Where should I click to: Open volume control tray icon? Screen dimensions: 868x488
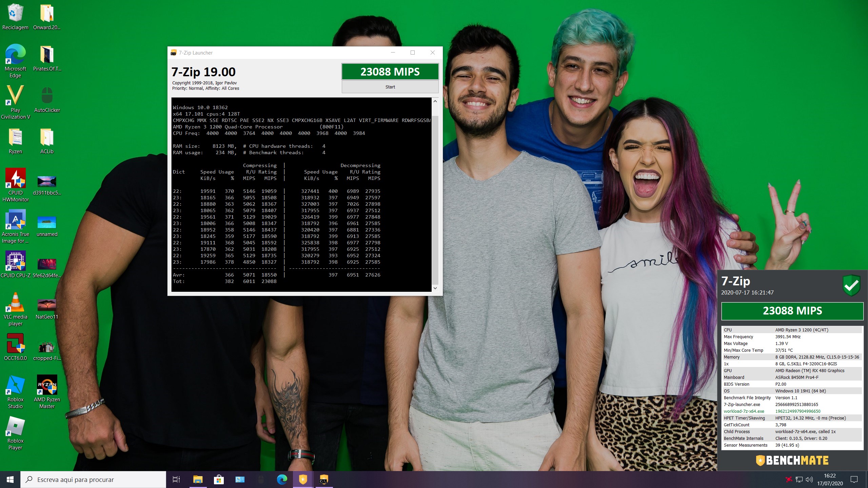tap(809, 479)
